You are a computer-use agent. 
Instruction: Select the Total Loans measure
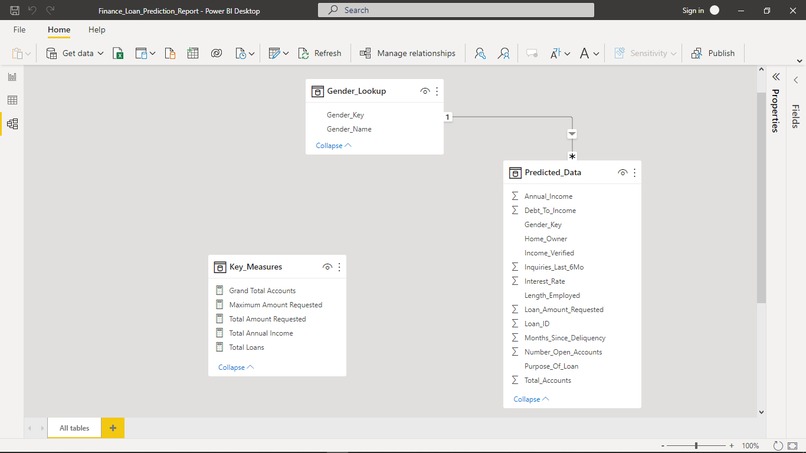coord(246,347)
